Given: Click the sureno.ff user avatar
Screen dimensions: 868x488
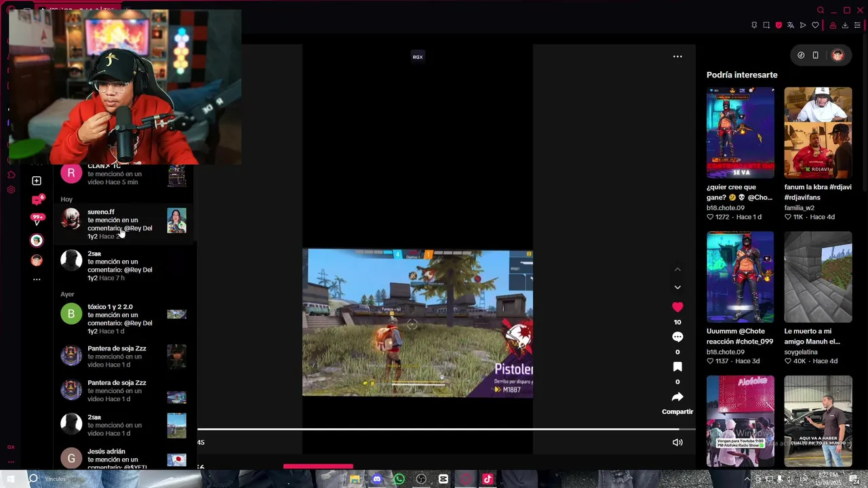Looking at the screenshot, I should coord(71,219).
